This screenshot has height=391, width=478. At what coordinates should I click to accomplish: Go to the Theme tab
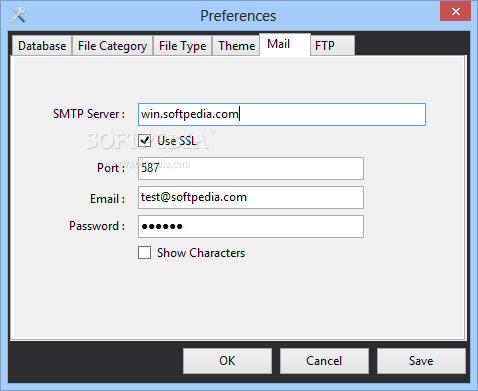pyautogui.click(x=236, y=46)
